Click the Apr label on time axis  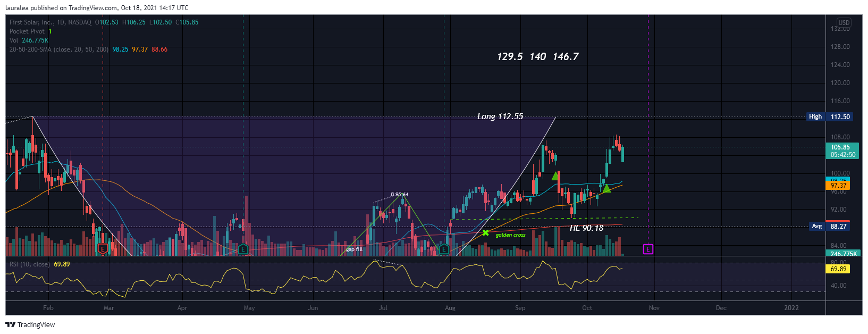point(182,308)
